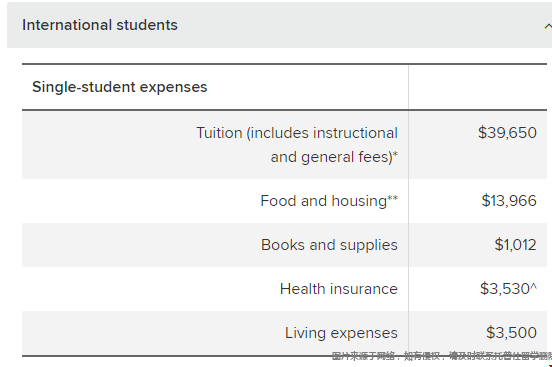Click the asterisk footnote after general fees
This screenshot has width=552, height=367.
[395, 154]
